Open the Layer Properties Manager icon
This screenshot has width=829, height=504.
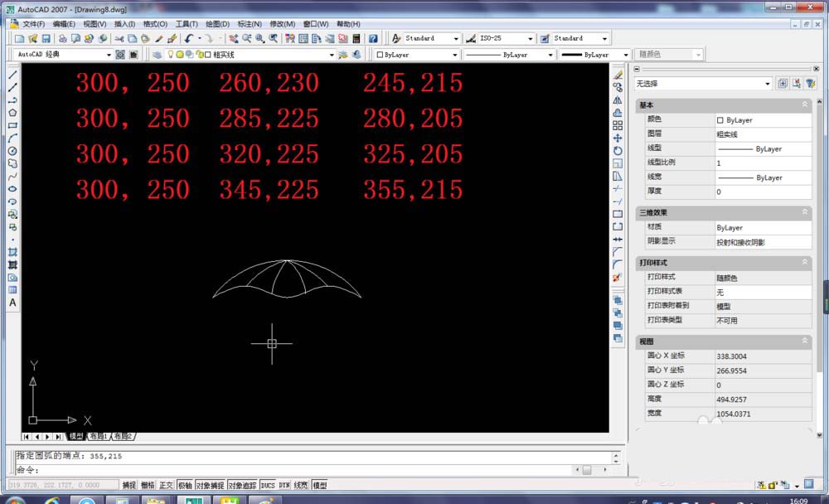(x=157, y=55)
